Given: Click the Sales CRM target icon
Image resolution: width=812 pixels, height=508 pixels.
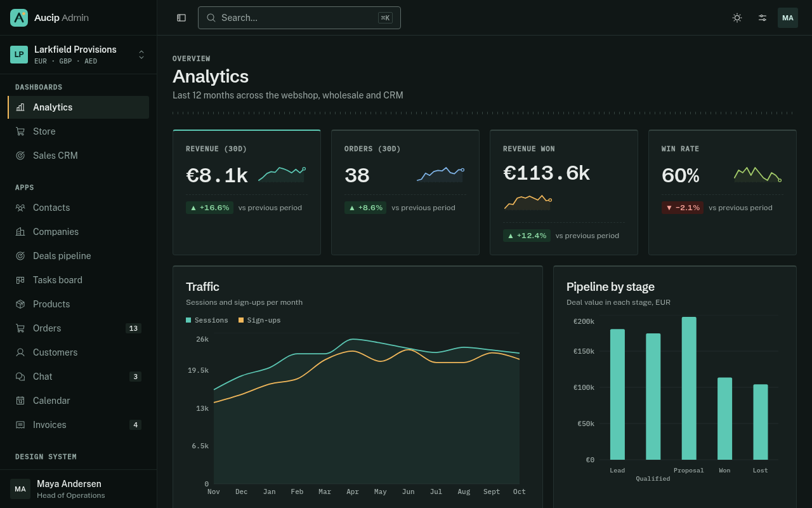Looking at the screenshot, I should [x=20, y=156].
